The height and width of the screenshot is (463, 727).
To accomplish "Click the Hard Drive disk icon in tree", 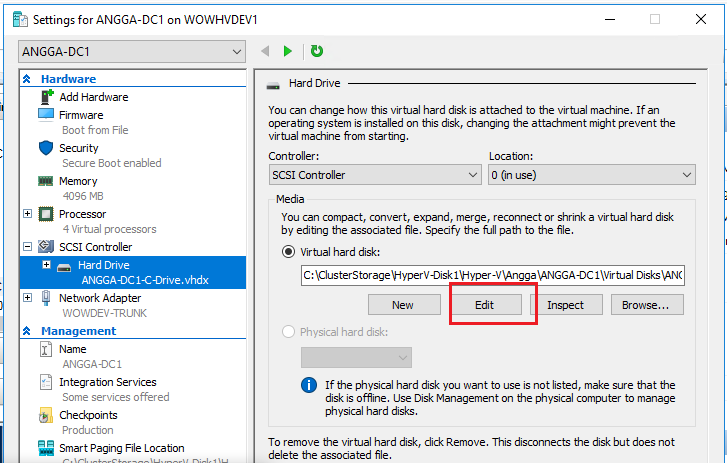I will tap(64, 267).
